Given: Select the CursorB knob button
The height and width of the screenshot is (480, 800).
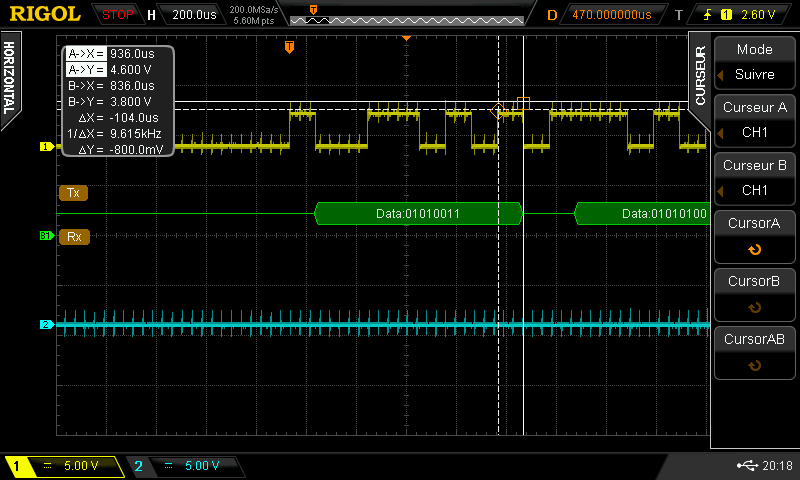Looking at the screenshot, I should click(x=754, y=294).
